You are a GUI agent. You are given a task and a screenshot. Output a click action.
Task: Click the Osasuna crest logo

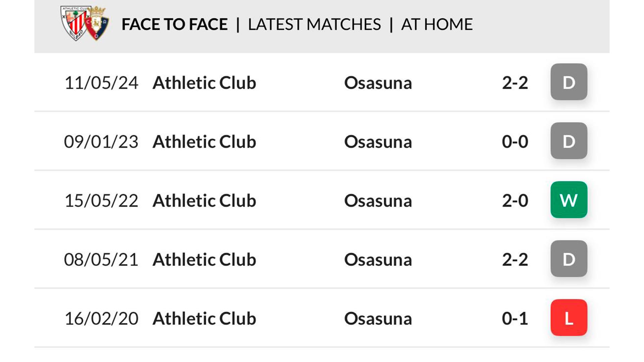[97, 23]
